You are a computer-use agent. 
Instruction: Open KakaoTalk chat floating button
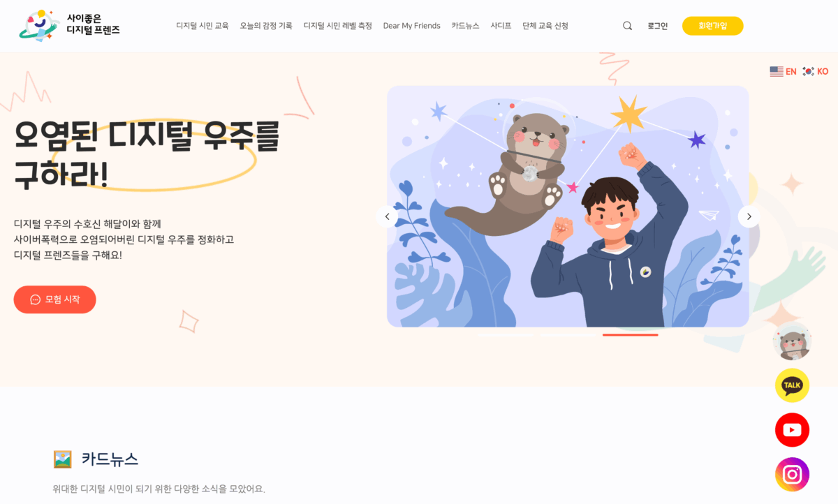coord(792,385)
